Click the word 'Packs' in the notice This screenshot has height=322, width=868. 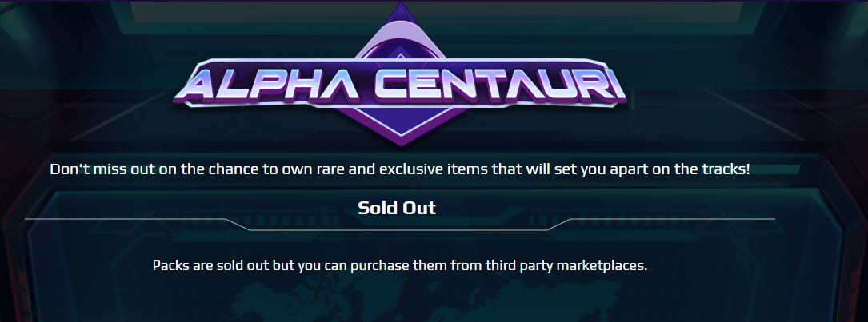(x=171, y=265)
